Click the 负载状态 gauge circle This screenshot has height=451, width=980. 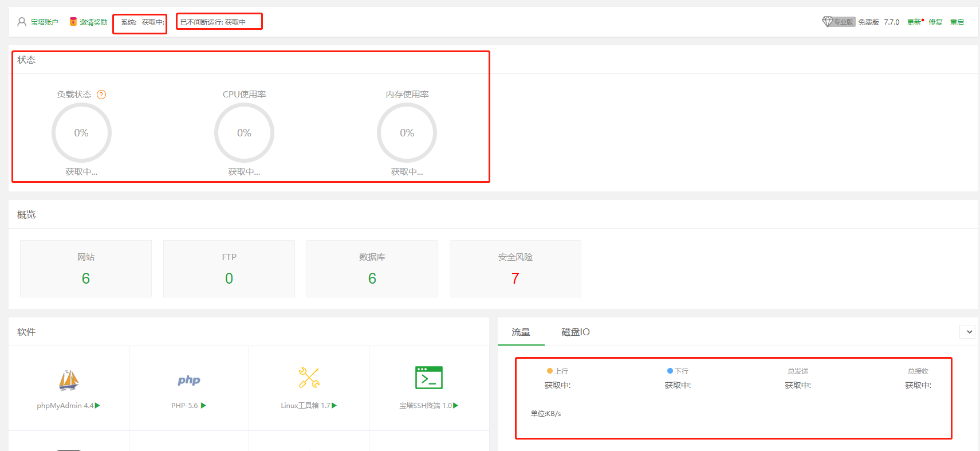(x=81, y=133)
